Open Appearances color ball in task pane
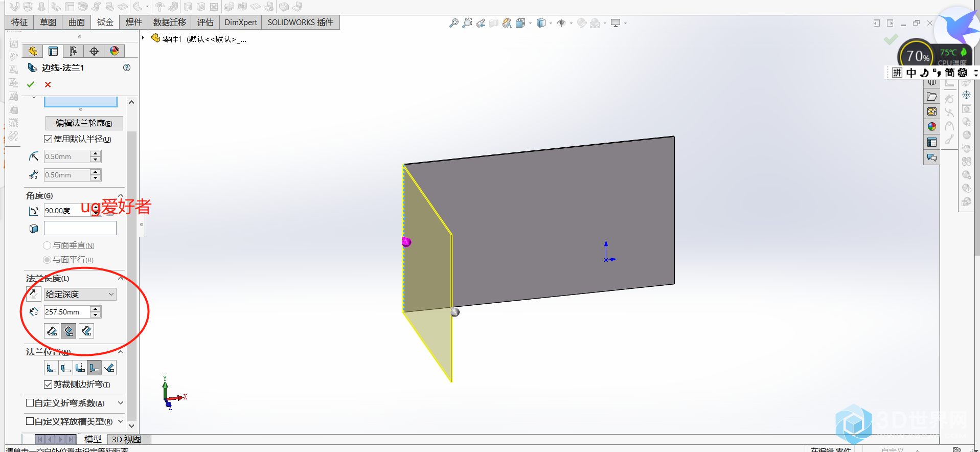The height and width of the screenshot is (452, 980). [x=932, y=126]
